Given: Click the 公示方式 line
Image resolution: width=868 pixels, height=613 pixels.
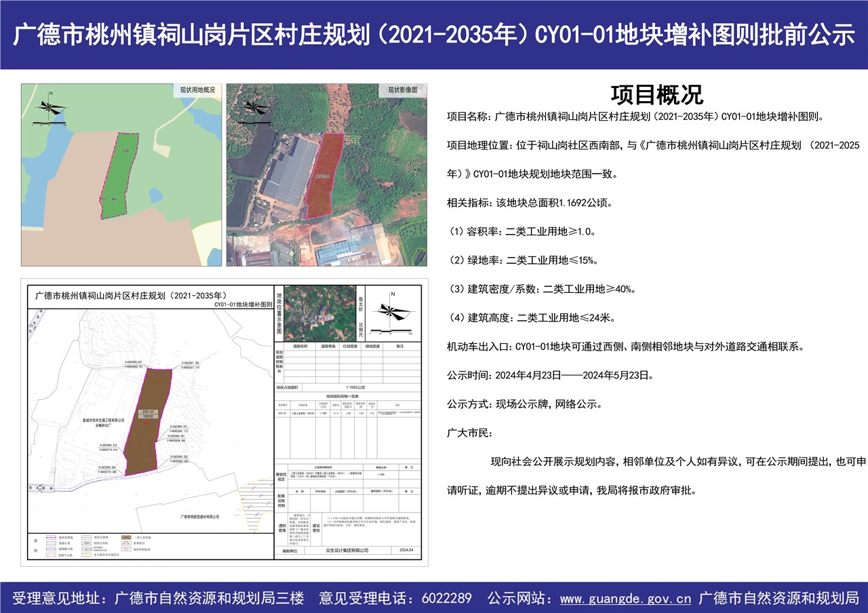Looking at the screenshot, I should pyautogui.click(x=524, y=404).
